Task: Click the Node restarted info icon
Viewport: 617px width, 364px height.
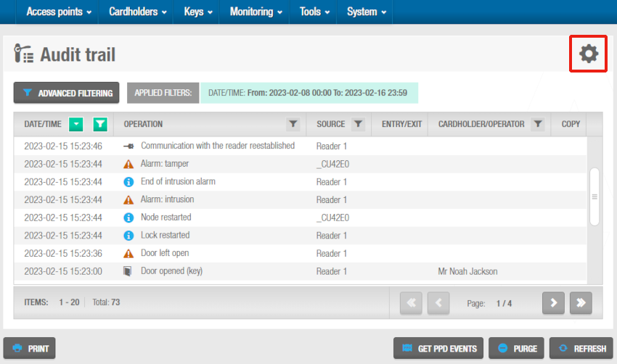Action: tap(128, 218)
